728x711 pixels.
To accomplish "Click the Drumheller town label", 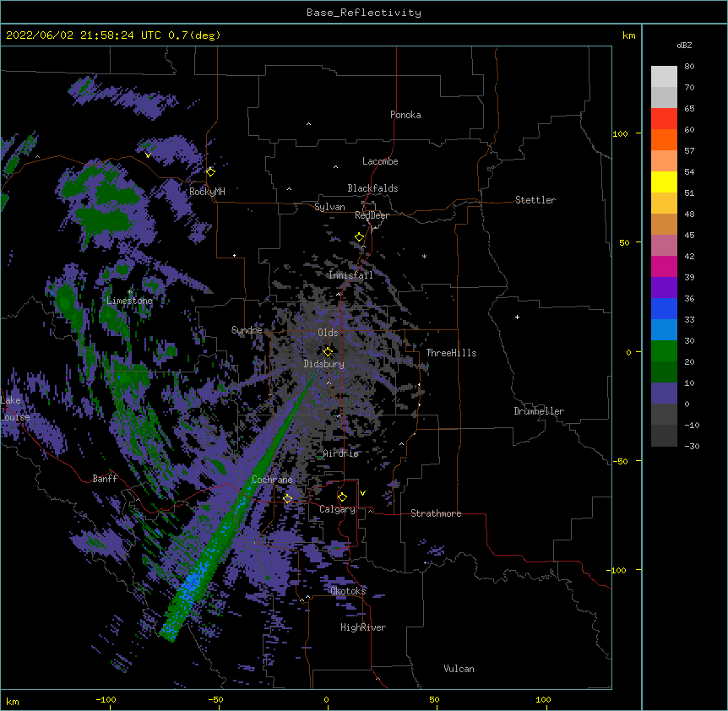I will 539,411.
